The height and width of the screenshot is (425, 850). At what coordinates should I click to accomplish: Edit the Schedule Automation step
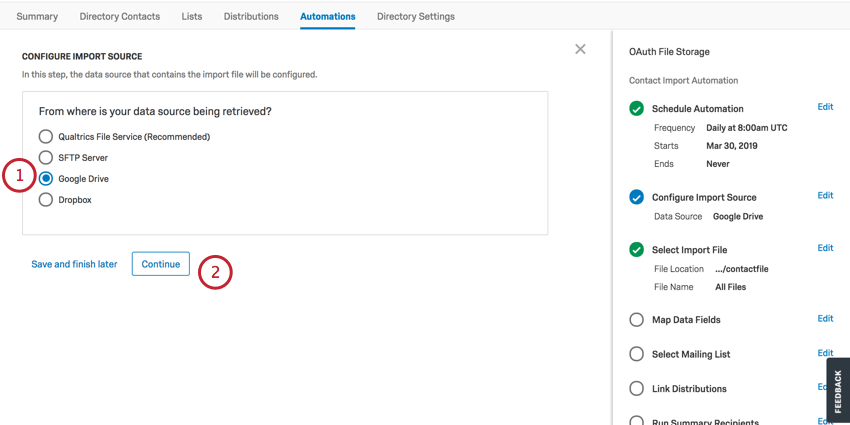825,107
